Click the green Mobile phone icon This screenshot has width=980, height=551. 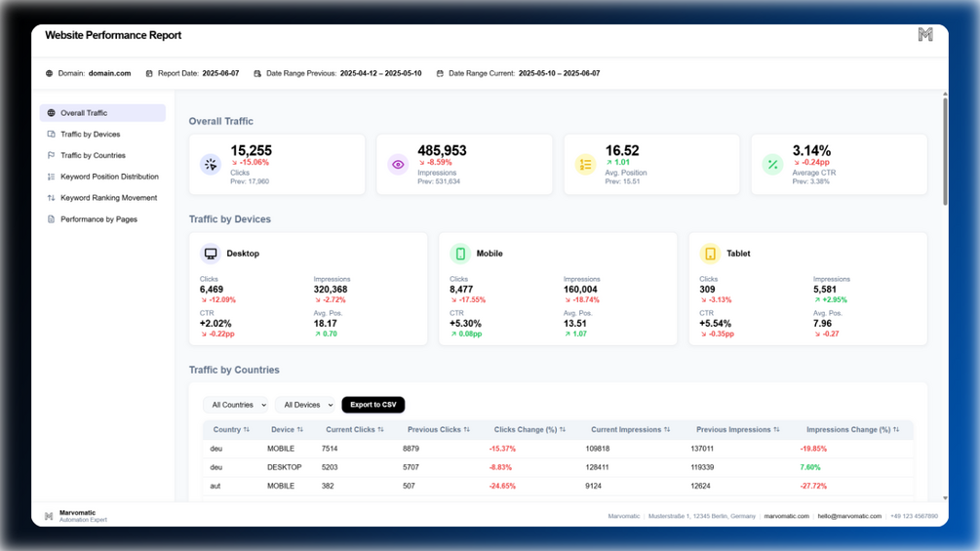[460, 254]
